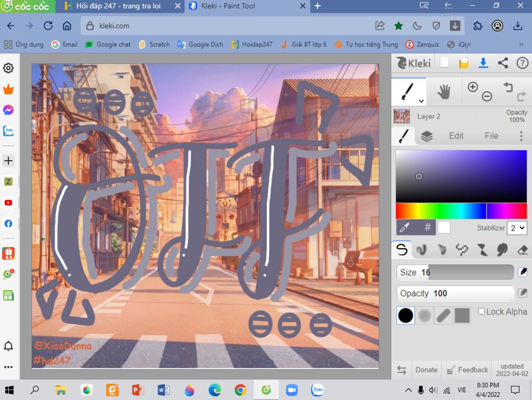The width and height of the screenshot is (532, 400).
Task: Adjust the brush Opacity slider
Action: coord(455,293)
